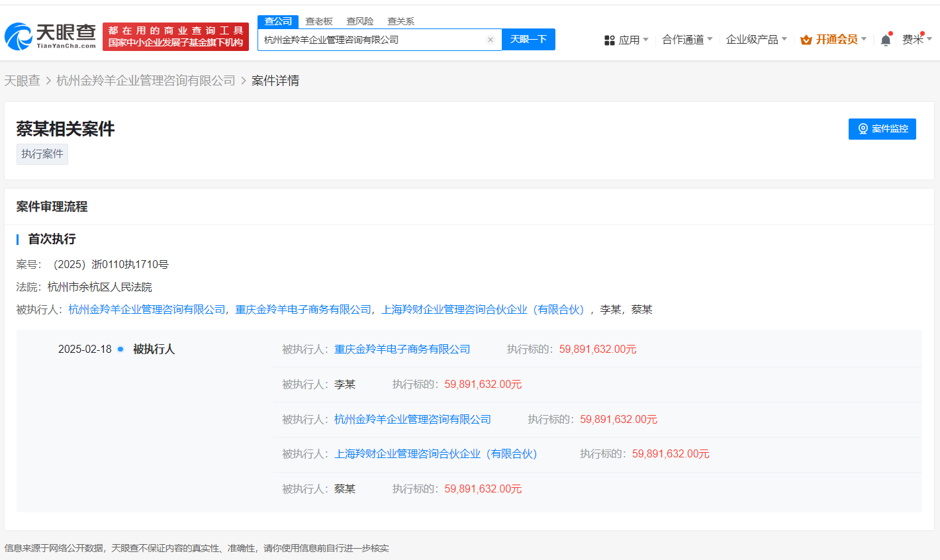Clear the search box with the x icon
The width and height of the screenshot is (940, 560).
491,40
